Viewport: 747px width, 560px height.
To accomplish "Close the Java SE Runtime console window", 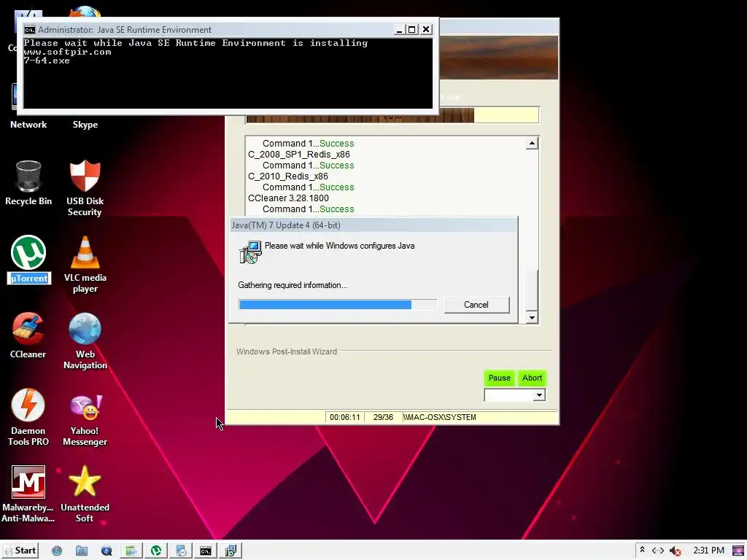I will (x=426, y=29).
